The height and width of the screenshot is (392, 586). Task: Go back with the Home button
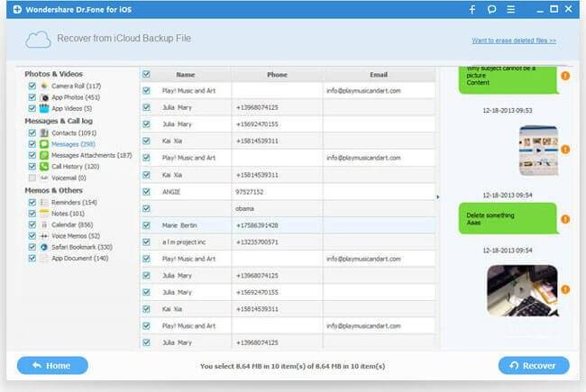[52, 366]
